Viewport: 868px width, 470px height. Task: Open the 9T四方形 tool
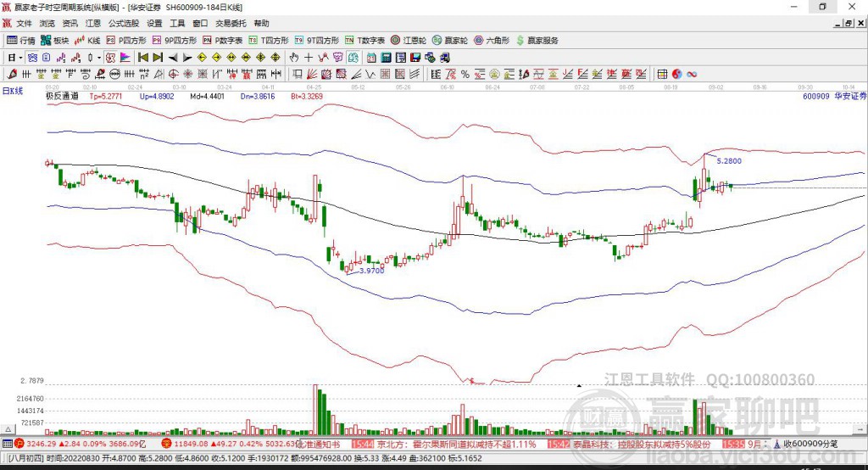click(317, 41)
